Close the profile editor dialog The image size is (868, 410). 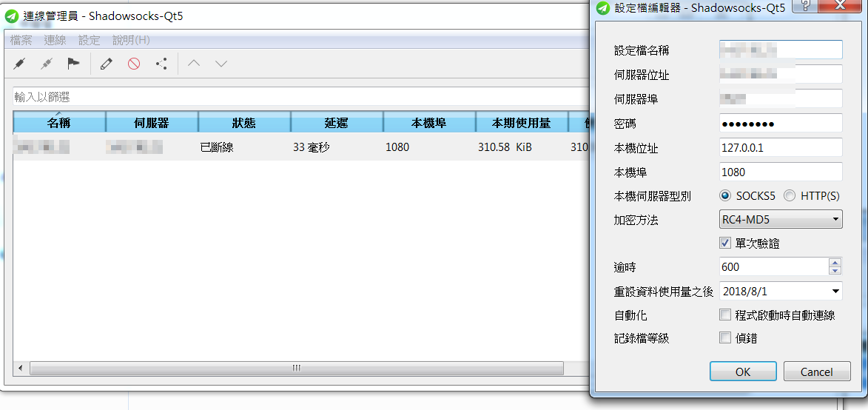point(841,5)
